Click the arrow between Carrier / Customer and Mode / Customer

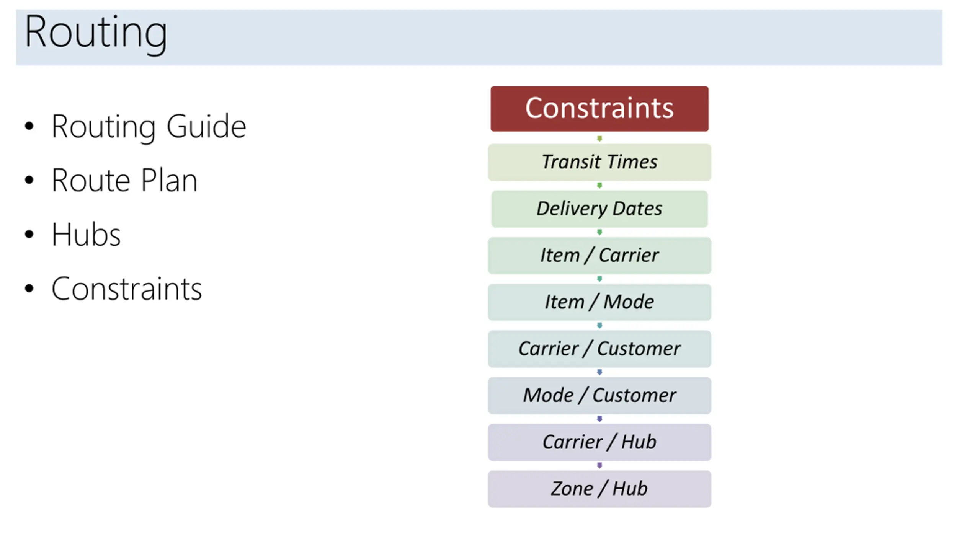(x=599, y=372)
